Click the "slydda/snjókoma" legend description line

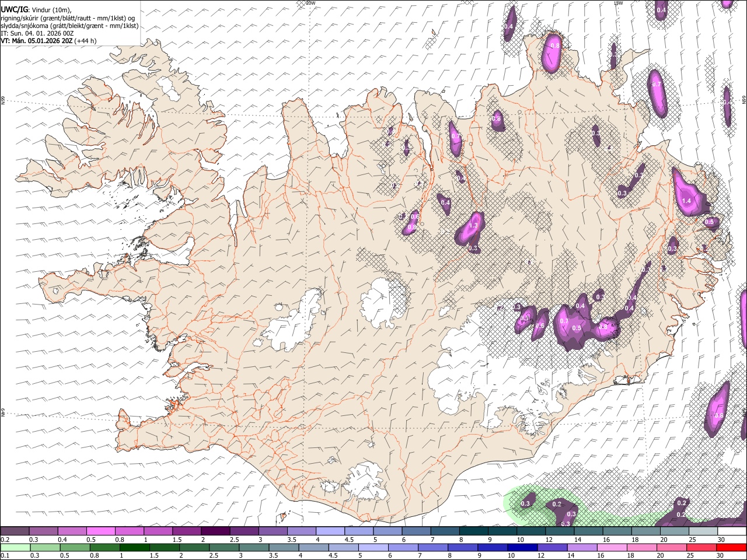pyautogui.click(x=69, y=26)
